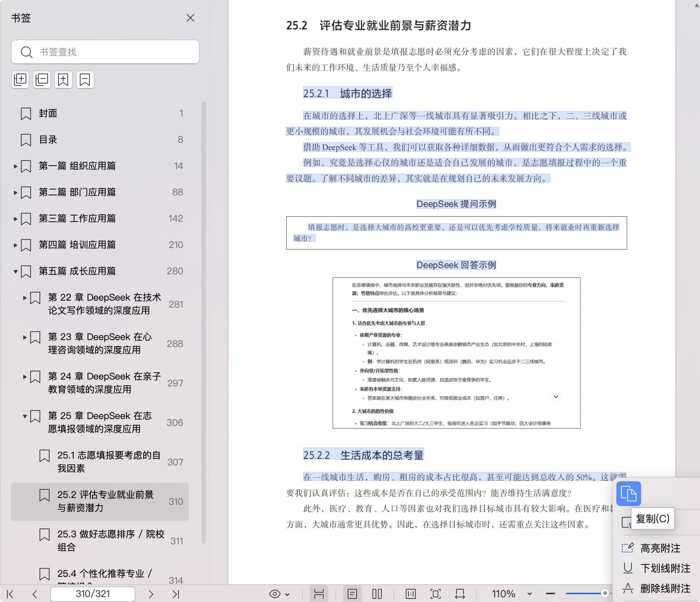Select 第五篇 成长应用篇 bookmark title
Image resolution: width=700 pixels, height=602 pixels.
[x=77, y=271]
